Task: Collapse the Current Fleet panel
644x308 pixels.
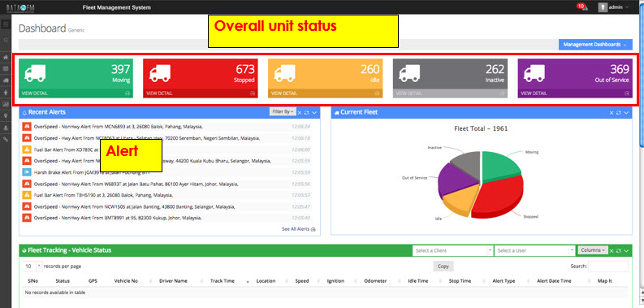Action: [x=626, y=112]
